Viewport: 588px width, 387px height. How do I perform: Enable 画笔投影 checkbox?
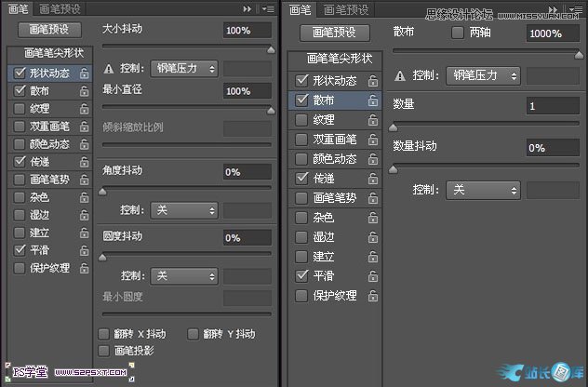coord(103,351)
